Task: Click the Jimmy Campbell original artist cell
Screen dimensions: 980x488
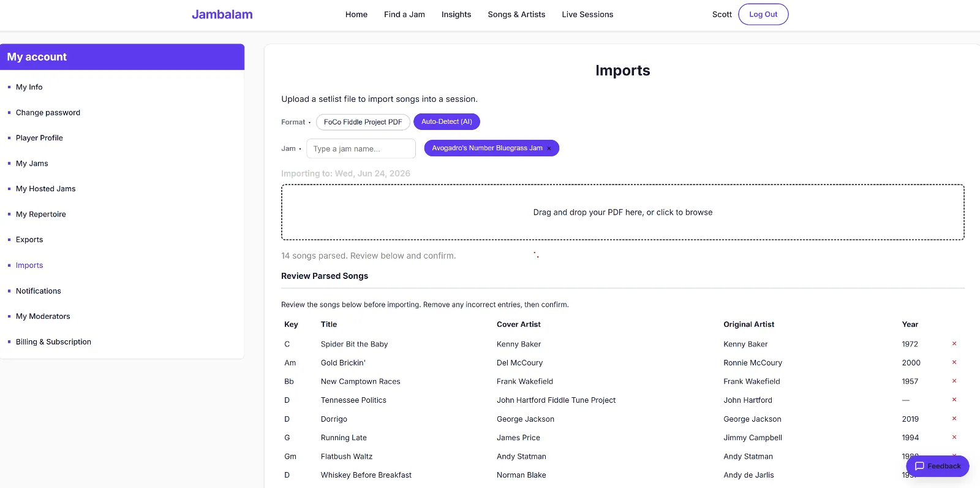Action: [753, 438]
